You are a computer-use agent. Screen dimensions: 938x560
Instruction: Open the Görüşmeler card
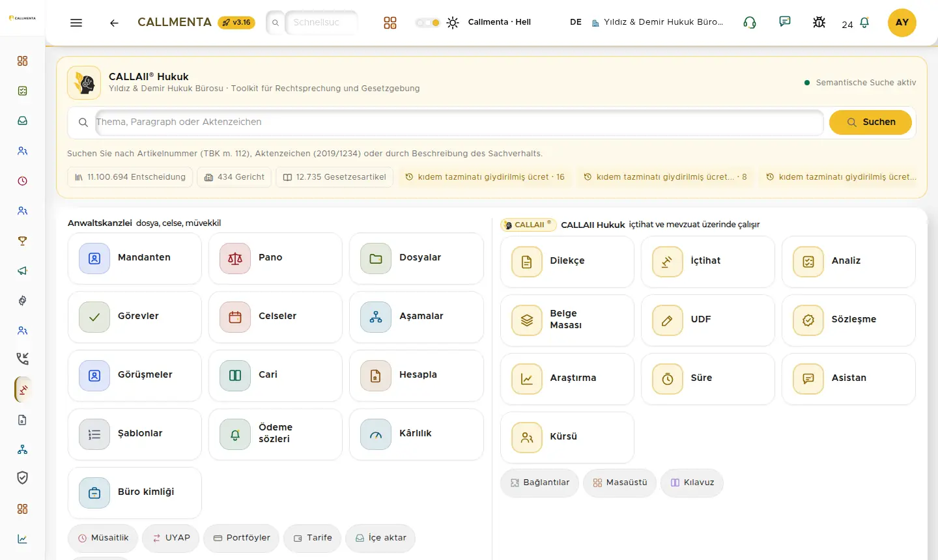pos(135,376)
